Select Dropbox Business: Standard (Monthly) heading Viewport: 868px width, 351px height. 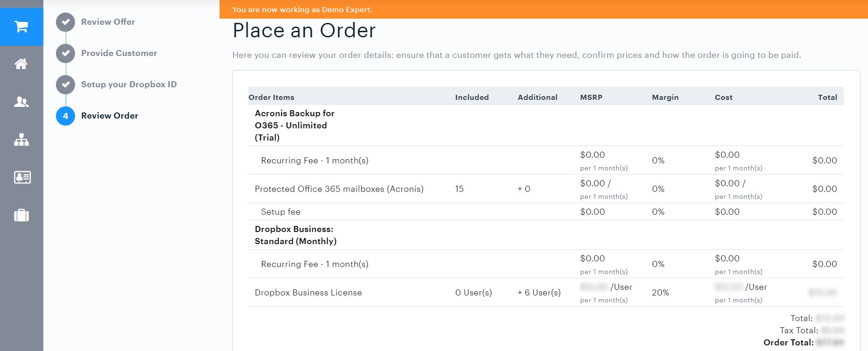(296, 235)
